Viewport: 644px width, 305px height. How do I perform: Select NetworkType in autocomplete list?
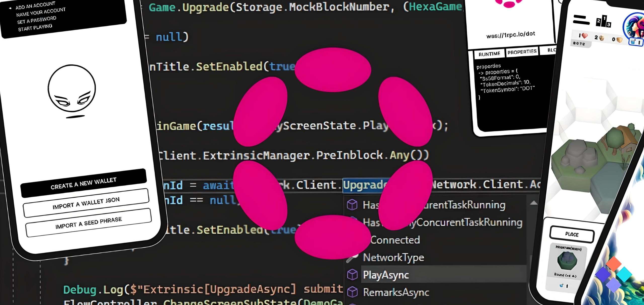point(393,257)
